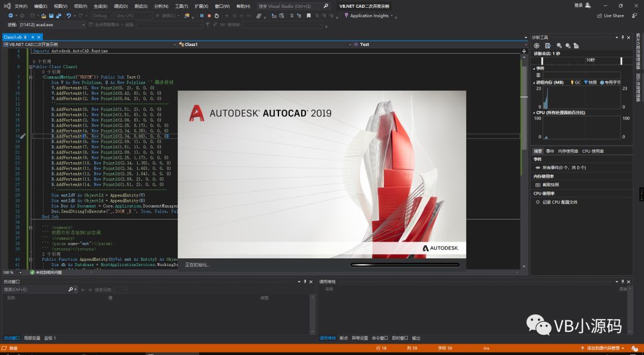Viewport: 644px width, 355px height.
Task: Pin the Class1.vb tab
Action: point(33,37)
